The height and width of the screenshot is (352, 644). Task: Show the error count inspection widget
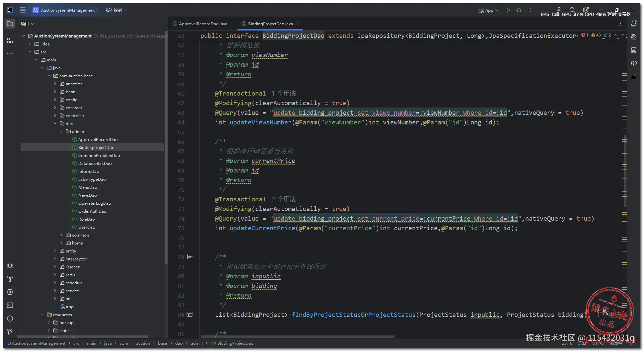(585, 35)
